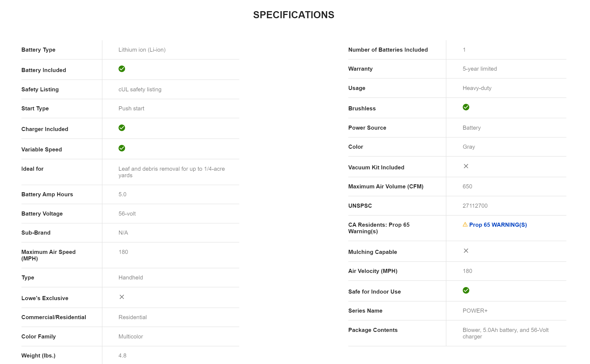This screenshot has height=364, width=590.
Task: Click the Vacuum Kit Included X icon
Action: pos(466,166)
